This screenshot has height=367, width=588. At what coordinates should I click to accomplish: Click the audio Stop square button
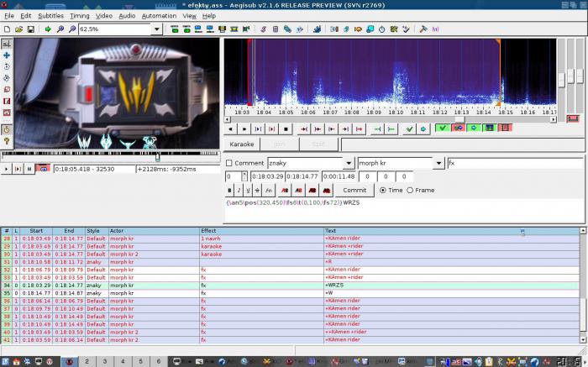pos(286,129)
